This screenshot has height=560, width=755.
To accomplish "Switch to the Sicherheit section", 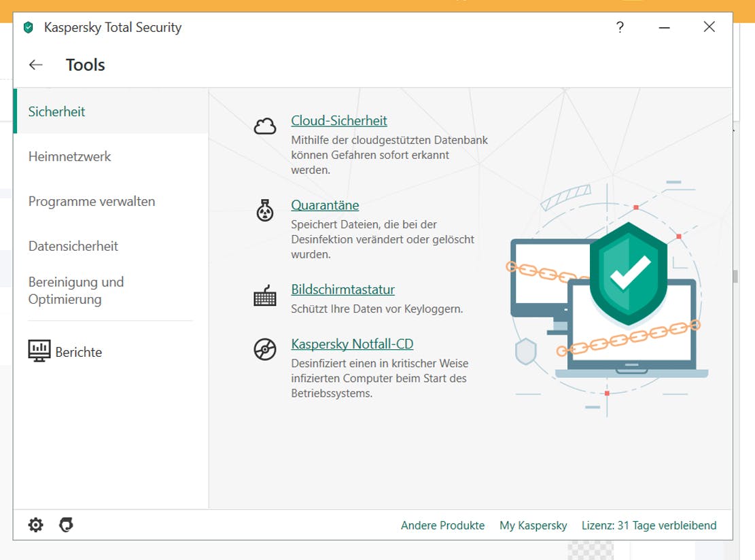I will (x=56, y=111).
